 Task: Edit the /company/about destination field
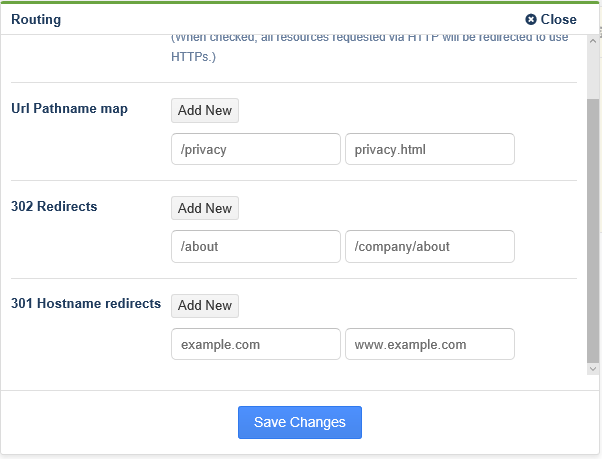[x=430, y=246]
